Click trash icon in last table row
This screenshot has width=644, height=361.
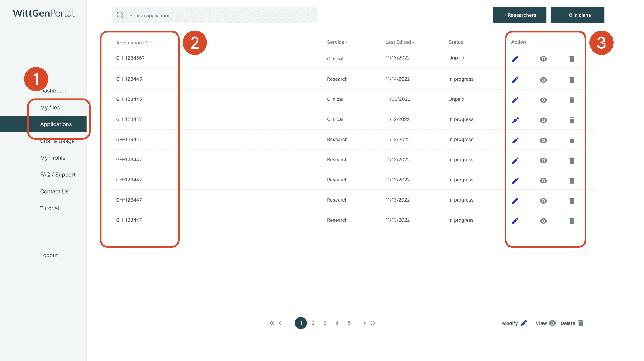[x=571, y=221]
